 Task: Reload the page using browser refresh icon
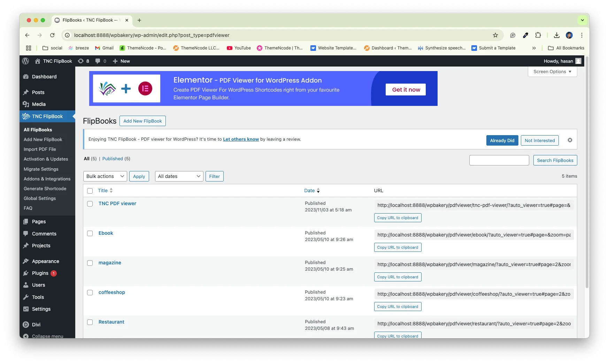click(x=52, y=35)
